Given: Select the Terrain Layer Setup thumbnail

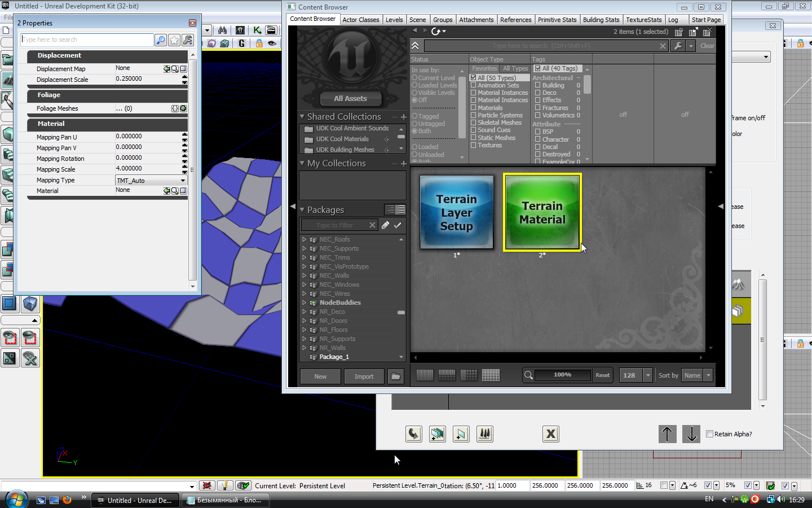Looking at the screenshot, I should (x=457, y=212).
